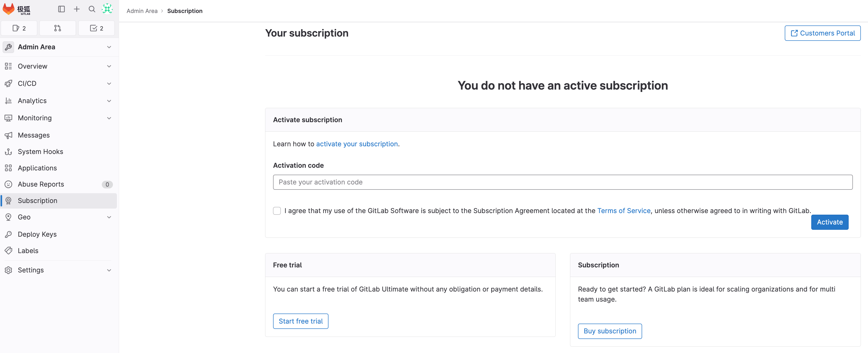The height and width of the screenshot is (353, 868).
Task: Click the Activate button
Action: click(x=829, y=222)
